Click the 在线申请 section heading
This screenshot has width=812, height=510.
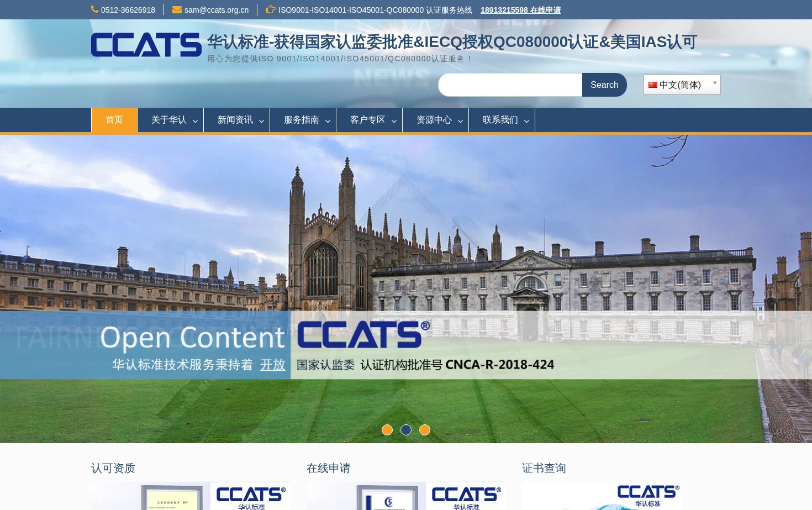point(329,468)
